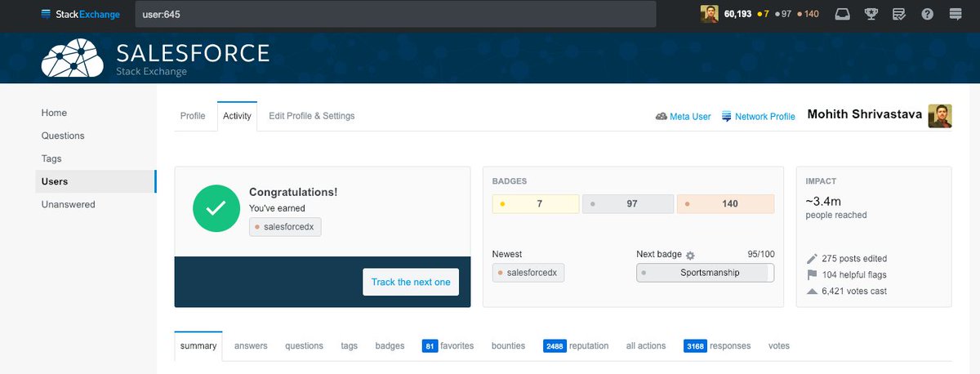Viewport: 980px width, 374px height.
Task: Go to Home in sidebar
Action: coord(55,113)
